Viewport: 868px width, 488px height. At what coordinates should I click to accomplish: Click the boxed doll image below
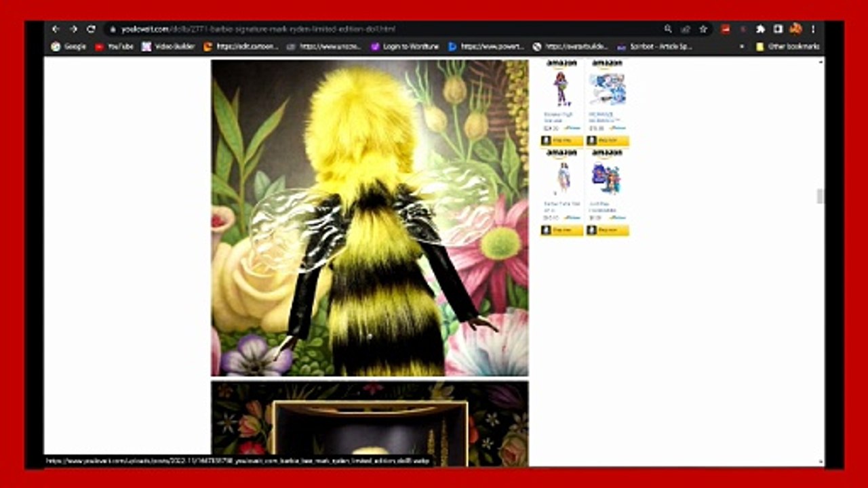tap(370, 424)
